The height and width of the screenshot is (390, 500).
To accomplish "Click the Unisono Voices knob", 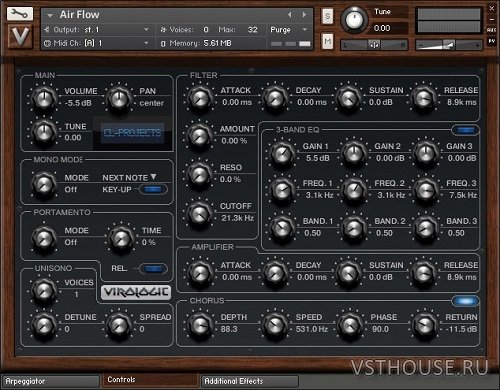I will 44,291.
